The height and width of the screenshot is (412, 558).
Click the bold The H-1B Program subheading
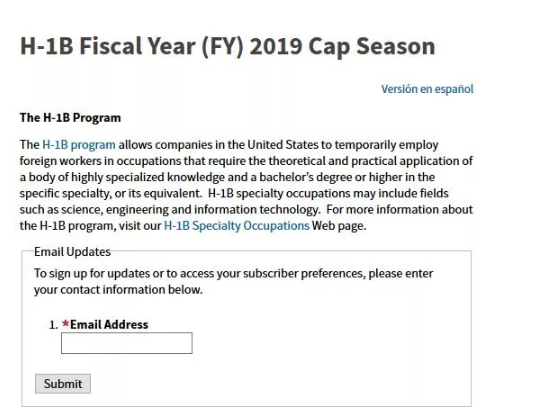click(x=70, y=118)
